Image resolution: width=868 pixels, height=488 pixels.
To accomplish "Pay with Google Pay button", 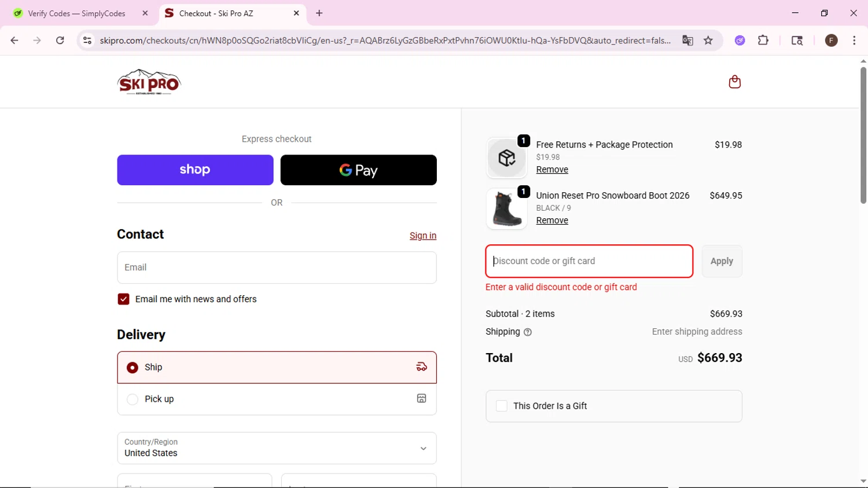I will (x=359, y=170).
